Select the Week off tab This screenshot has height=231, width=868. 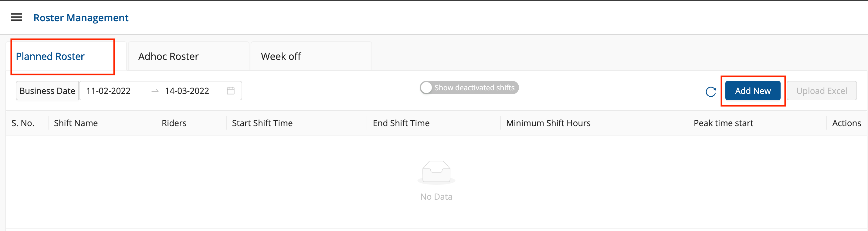[281, 56]
